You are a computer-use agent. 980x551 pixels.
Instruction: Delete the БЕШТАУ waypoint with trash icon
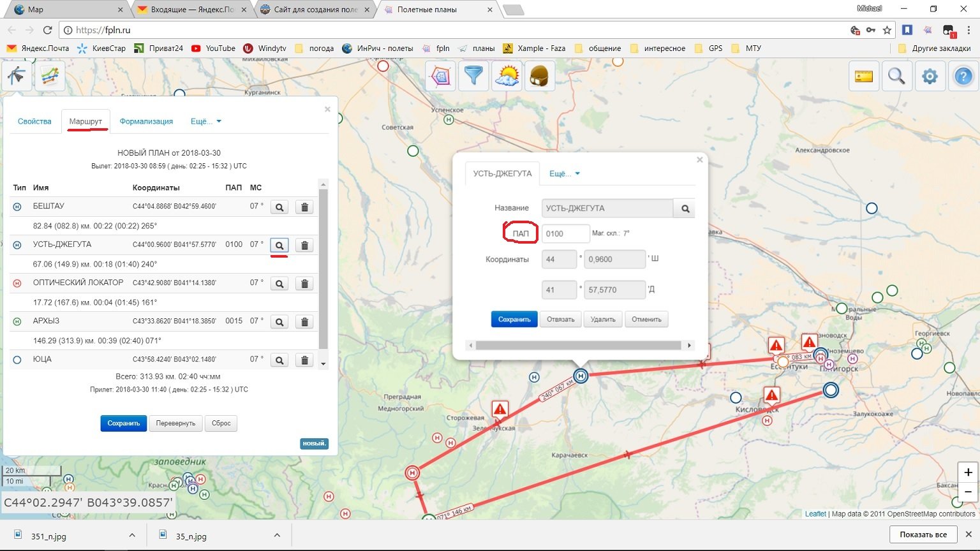pyautogui.click(x=304, y=207)
